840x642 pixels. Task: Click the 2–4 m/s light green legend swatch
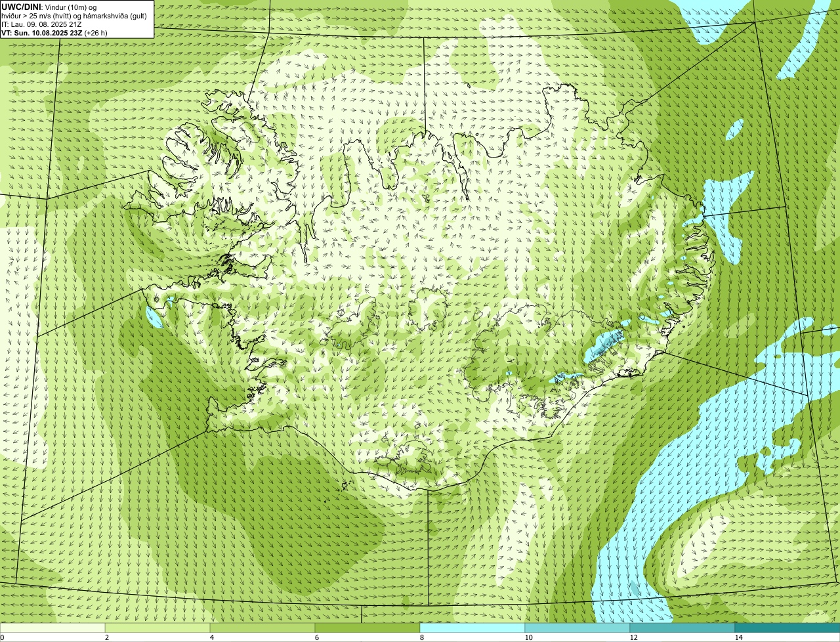tap(157, 628)
